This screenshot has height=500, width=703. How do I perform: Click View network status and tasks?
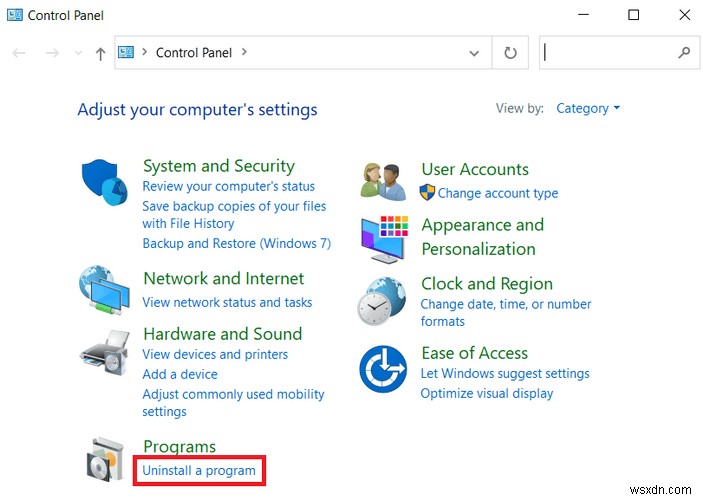tap(227, 302)
